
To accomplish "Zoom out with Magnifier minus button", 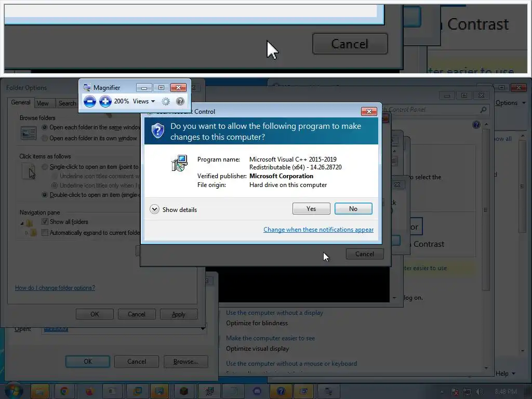I will (89, 101).
